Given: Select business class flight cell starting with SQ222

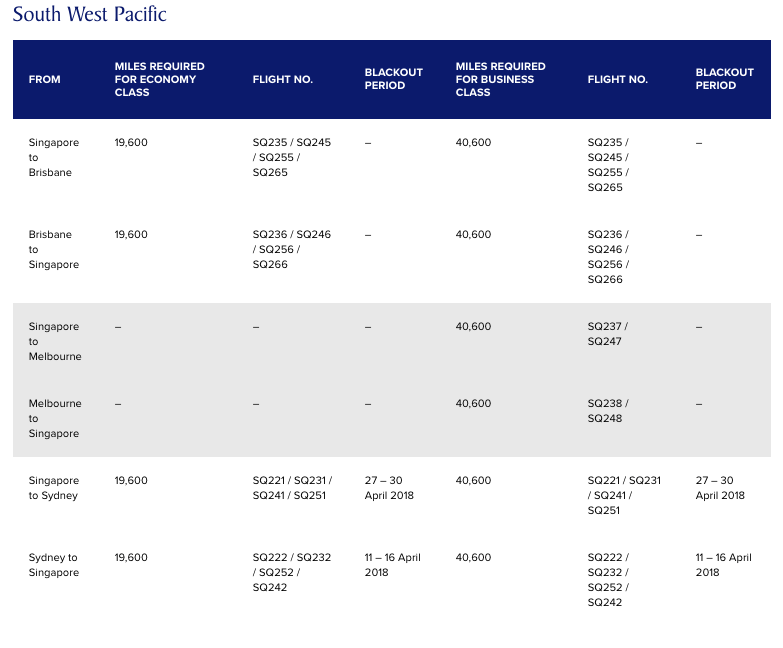Looking at the screenshot, I should pyautogui.click(x=608, y=580).
